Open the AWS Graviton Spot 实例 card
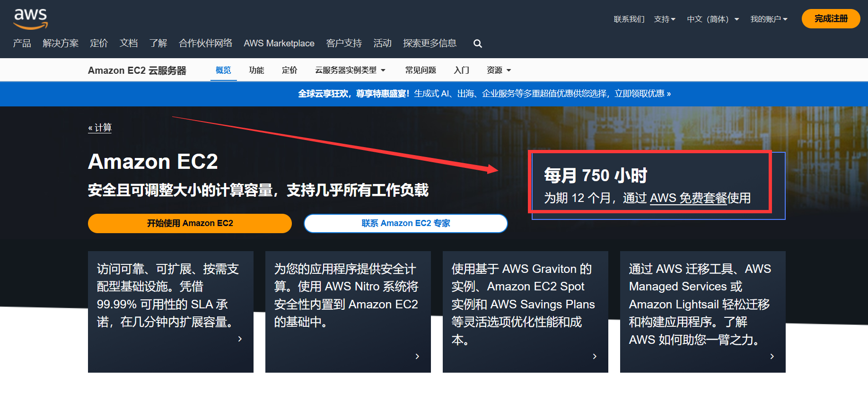 526,312
